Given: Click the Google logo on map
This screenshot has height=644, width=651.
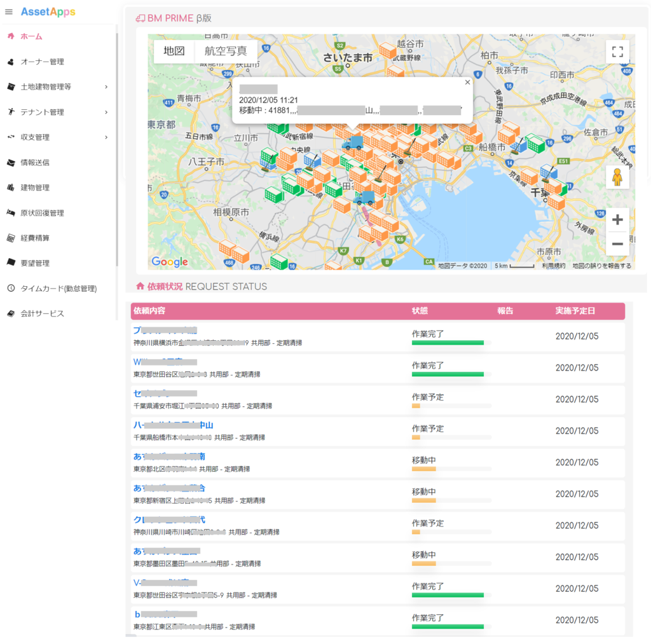Looking at the screenshot, I should click(169, 261).
